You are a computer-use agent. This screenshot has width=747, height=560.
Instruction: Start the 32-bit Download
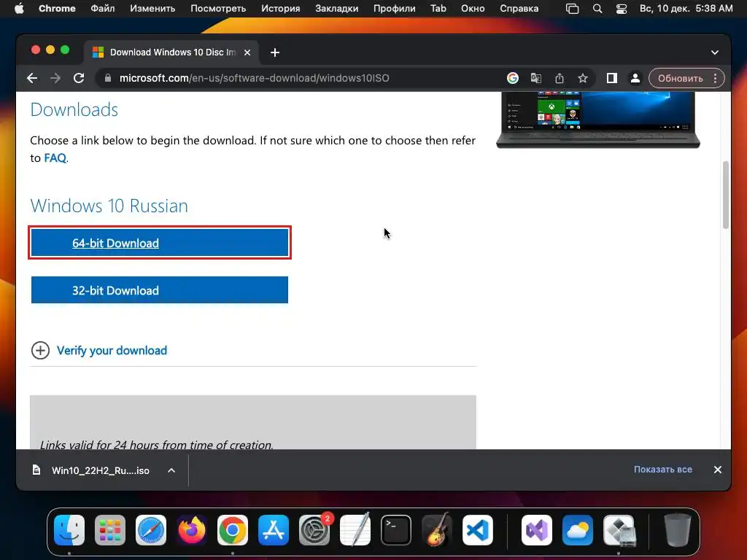pyautogui.click(x=160, y=290)
